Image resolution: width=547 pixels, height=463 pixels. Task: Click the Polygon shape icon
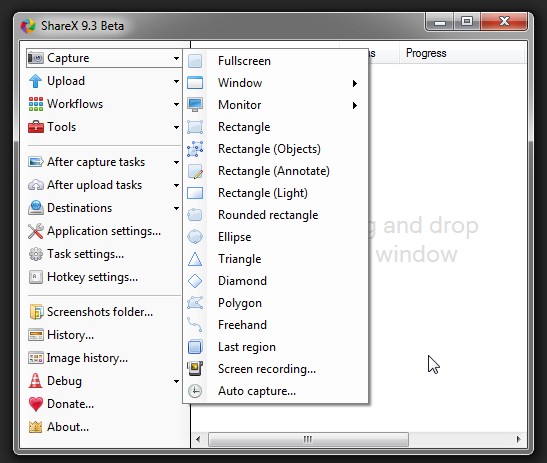(195, 303)
